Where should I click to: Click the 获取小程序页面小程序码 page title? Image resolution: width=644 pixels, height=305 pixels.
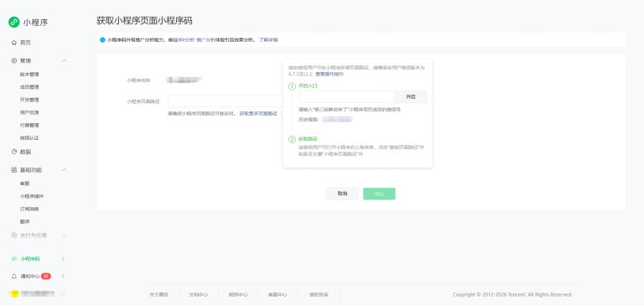click(x=144, y=21)
